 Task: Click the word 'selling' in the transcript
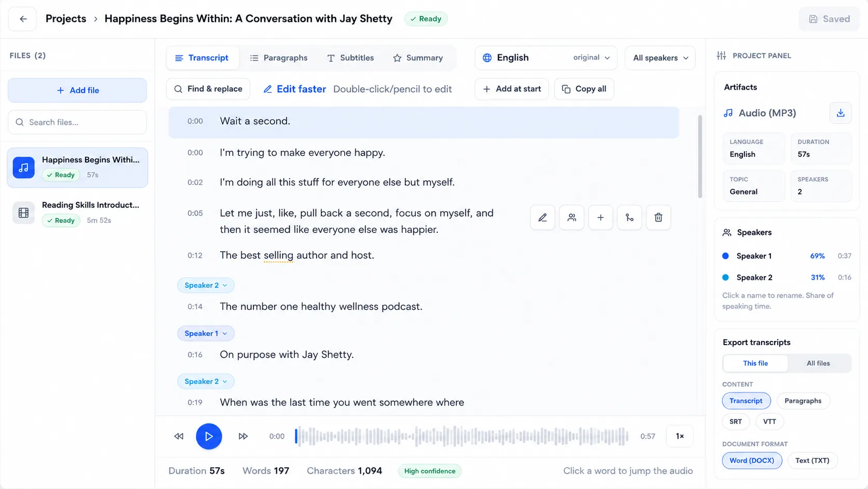(x=278, y=255)
